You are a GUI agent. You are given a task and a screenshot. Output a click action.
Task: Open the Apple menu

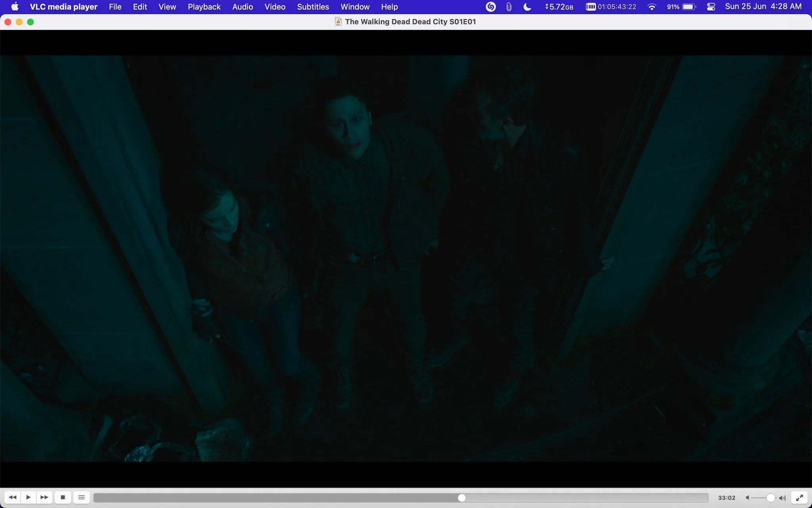[x=14, y=7]
